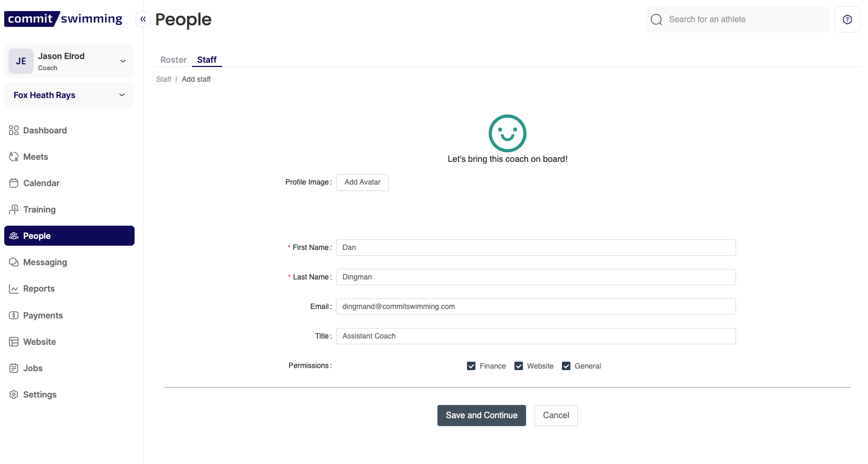Click the Jobs list icon
This screenshot has width=868, height=464.
point(14,368)
